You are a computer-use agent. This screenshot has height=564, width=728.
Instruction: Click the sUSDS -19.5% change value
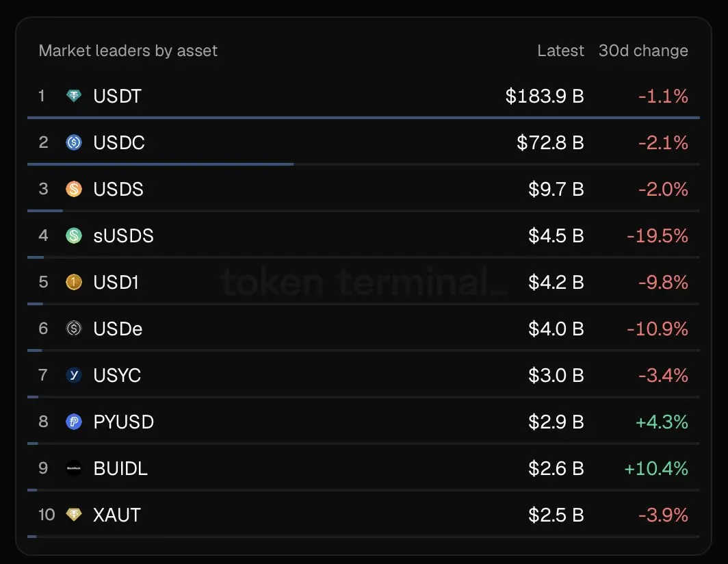[657, 235]
